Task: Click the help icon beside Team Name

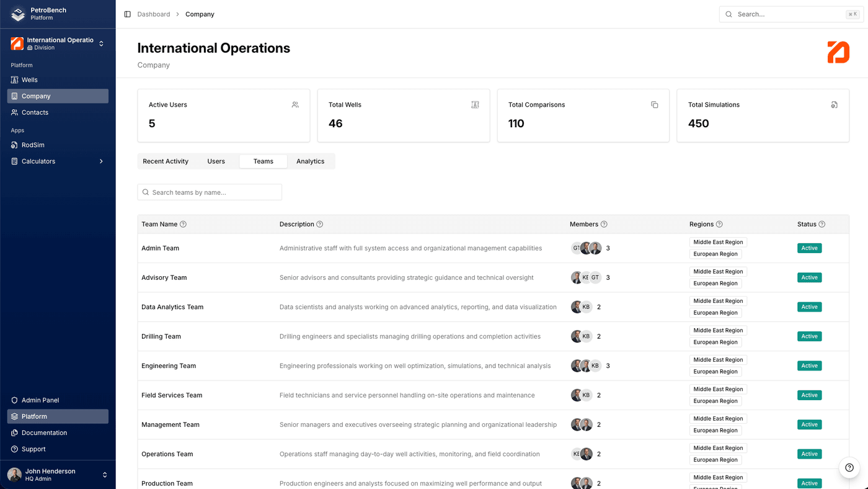Action: tap(183, 225)
